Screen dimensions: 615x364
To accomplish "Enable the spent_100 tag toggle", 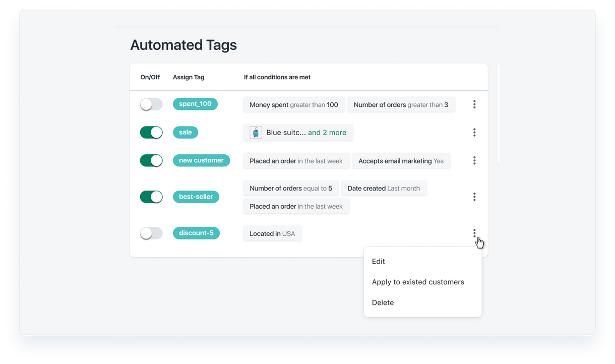I will pyautogui.click(x=151, y=104).
